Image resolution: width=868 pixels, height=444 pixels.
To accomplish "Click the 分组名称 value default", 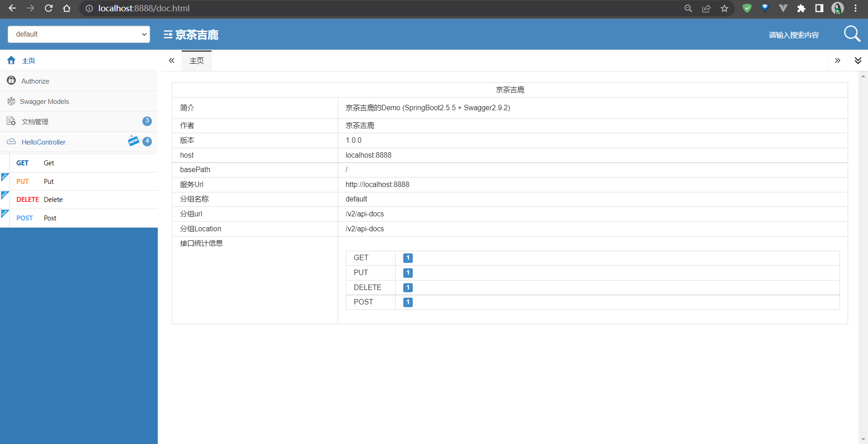I will click(x=356, y=199).
